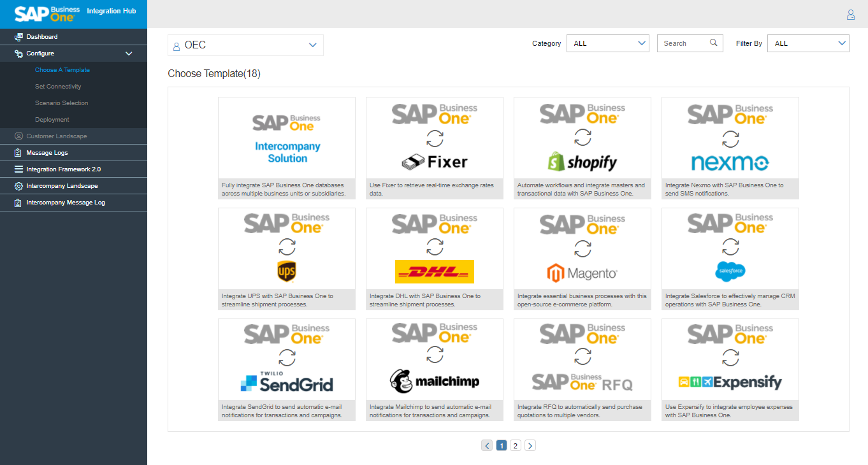Select the Intercompany Landscape gear icon
The width and height of the screenshot is (868, 465).
click(18, 185)
